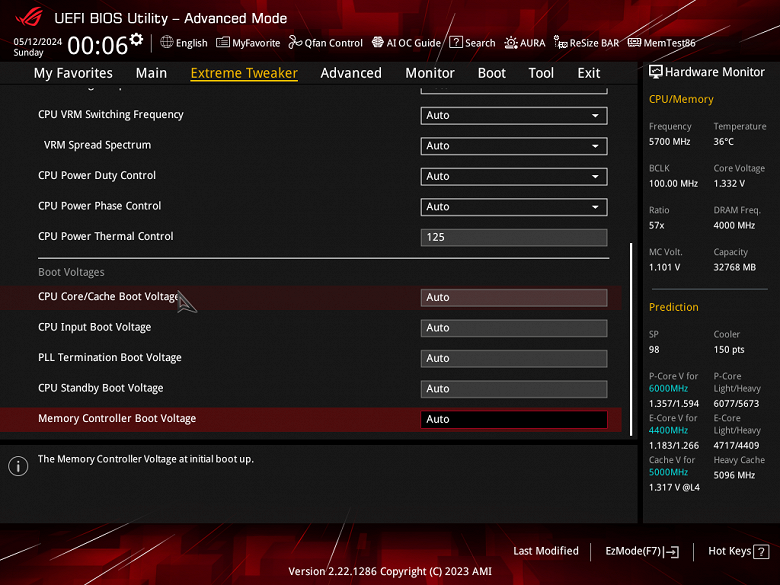The height and width of the screenshot is (585, 780).
Task: Select CPU VRM Switching Frequency label
Action: pos(110,114)
